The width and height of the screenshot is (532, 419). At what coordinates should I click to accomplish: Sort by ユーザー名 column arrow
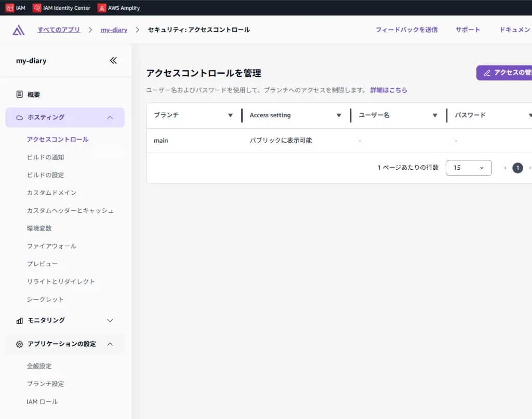(435, 115)
